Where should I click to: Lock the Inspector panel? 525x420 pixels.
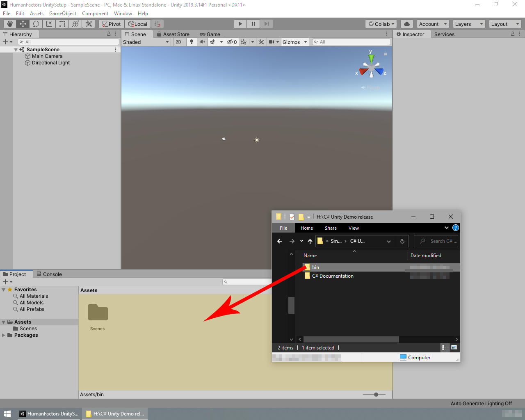tap(513, 34)
